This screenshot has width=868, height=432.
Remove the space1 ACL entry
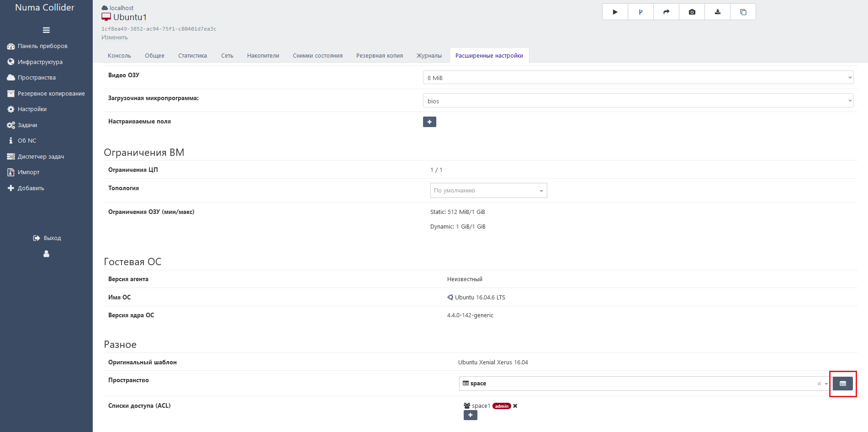(515, 406)
